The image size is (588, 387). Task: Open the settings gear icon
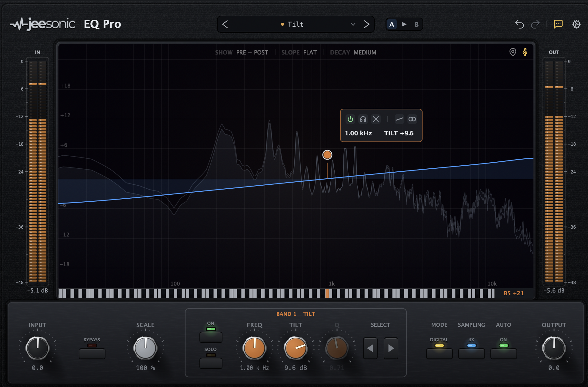point(576,24)
